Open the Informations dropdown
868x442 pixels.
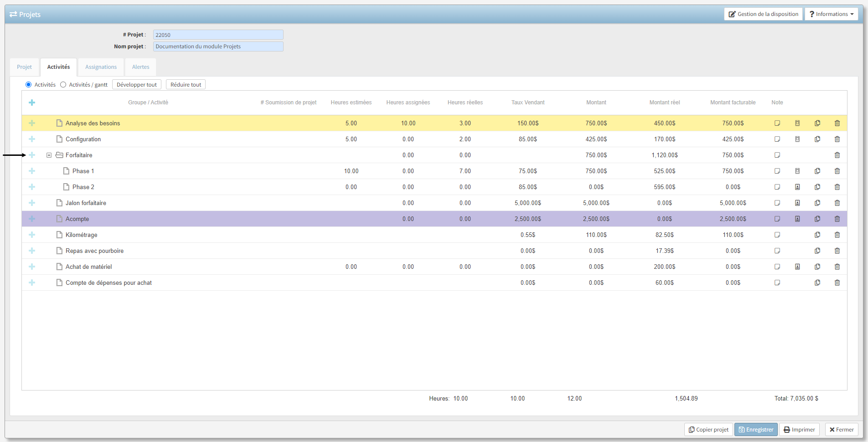(831, 14)
